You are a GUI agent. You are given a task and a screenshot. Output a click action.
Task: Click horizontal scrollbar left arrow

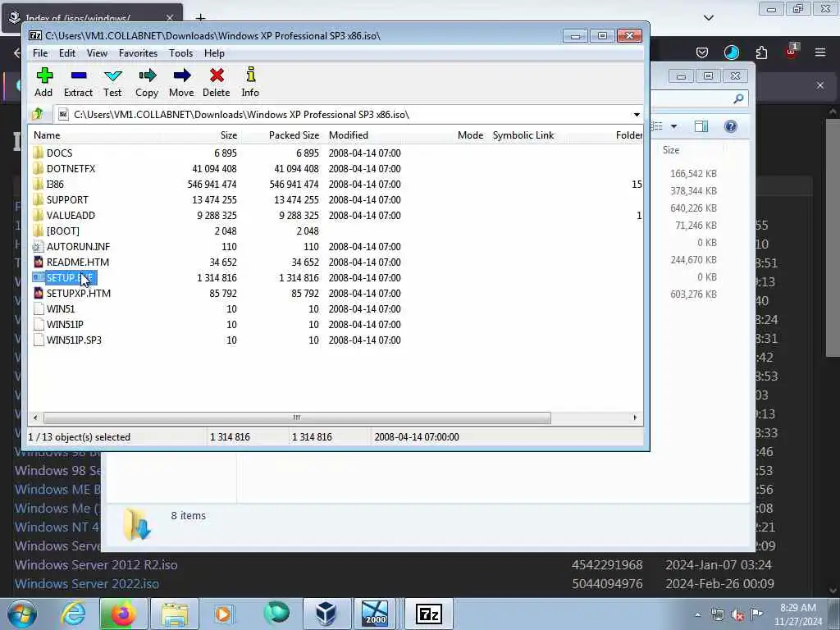[35, 418]
